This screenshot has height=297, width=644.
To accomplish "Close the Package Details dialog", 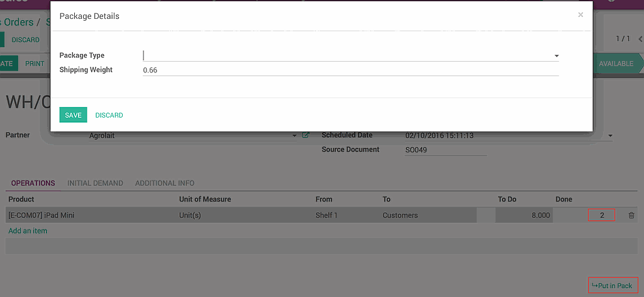I will (x=580, y=15).
